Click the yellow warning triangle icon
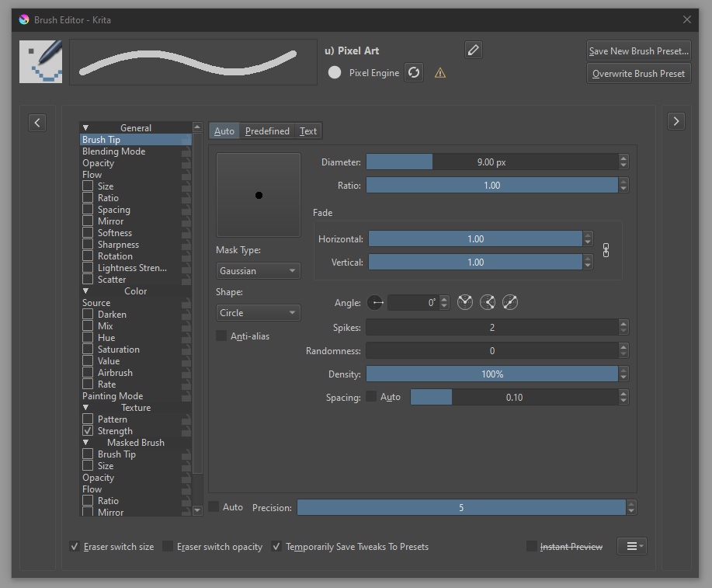The image size is (712, 588). click(x=440, y=73)
